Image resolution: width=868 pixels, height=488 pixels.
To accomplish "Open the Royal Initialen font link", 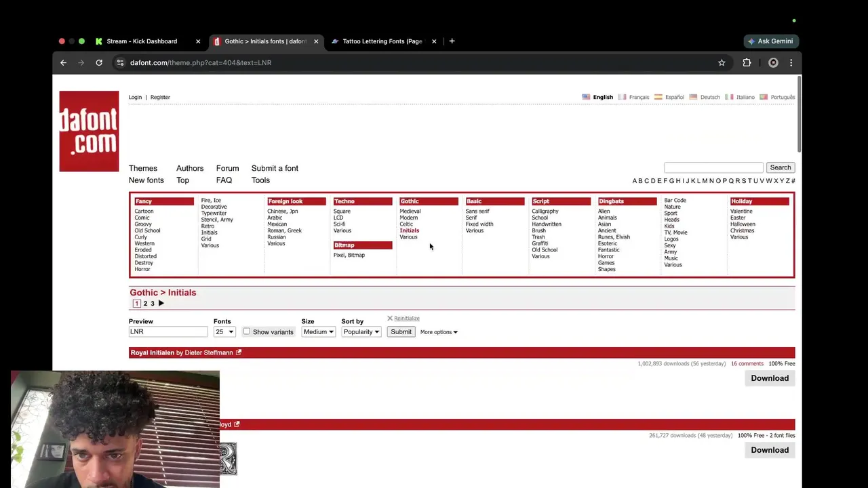I will (153, 352).
